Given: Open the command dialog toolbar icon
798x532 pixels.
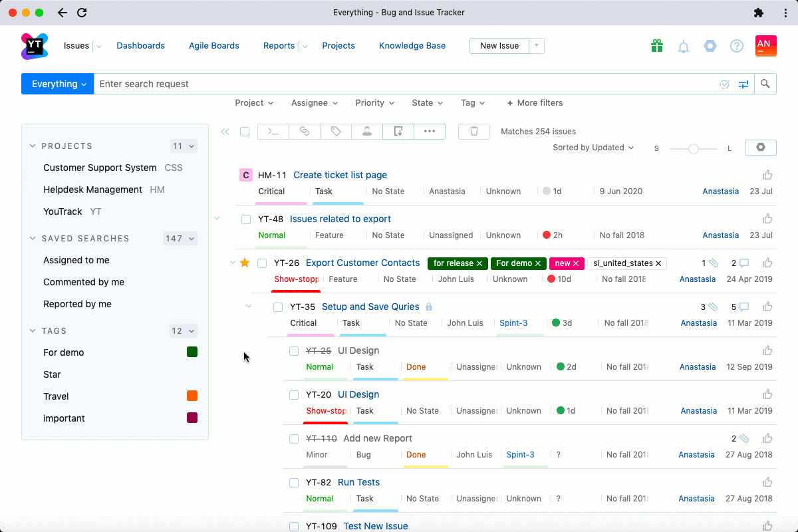Looking at the screenshot, I should (x=273, y=132).
